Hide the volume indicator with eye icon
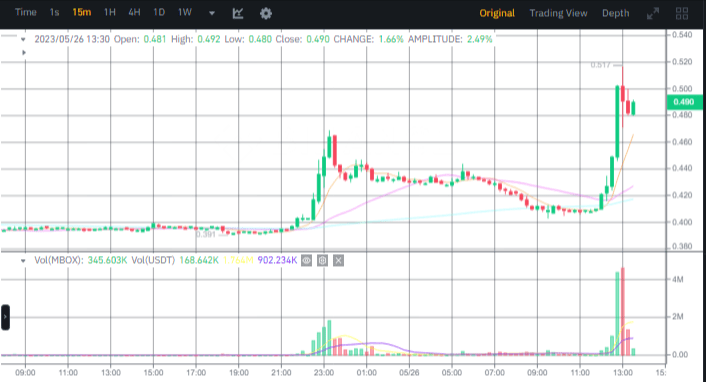The image size is (706, 382). (306, 260)
